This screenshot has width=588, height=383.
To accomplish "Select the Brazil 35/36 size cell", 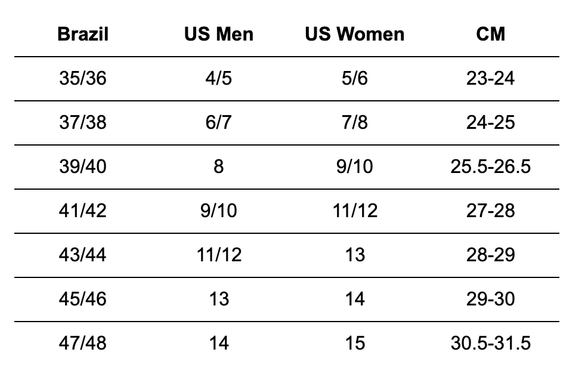I will click(83, 78).
